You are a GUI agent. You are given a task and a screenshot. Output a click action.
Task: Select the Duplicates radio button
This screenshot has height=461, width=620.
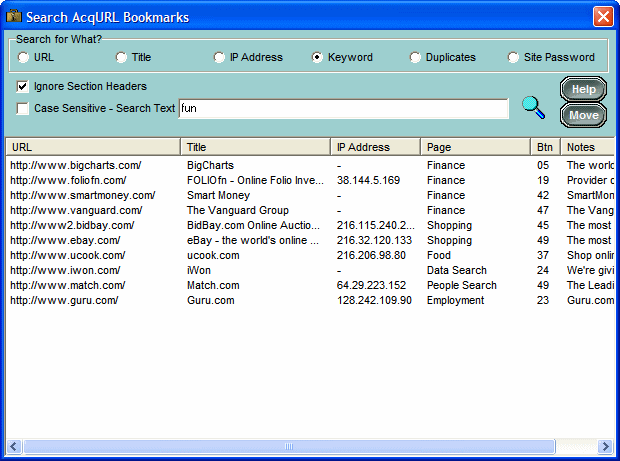click(415, 57)
